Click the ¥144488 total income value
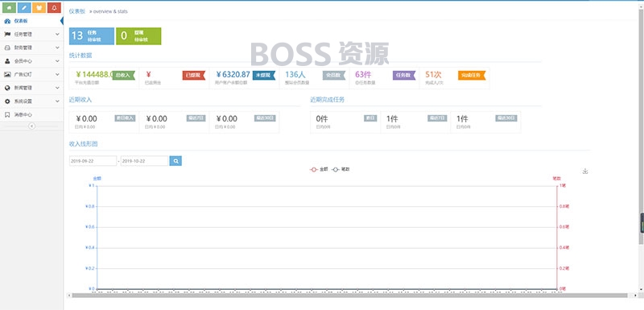Viewport: 644px width, 310px height. click(94, 74)
